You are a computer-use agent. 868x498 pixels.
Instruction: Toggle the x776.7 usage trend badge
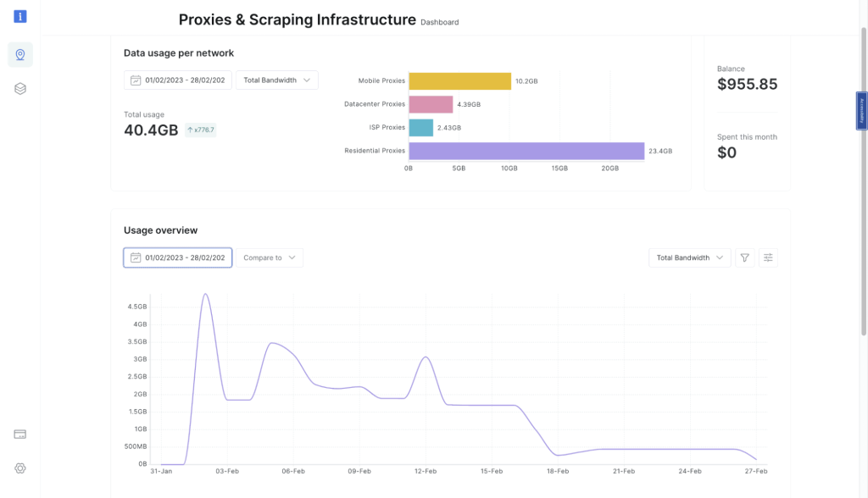[x=201, y=130]
